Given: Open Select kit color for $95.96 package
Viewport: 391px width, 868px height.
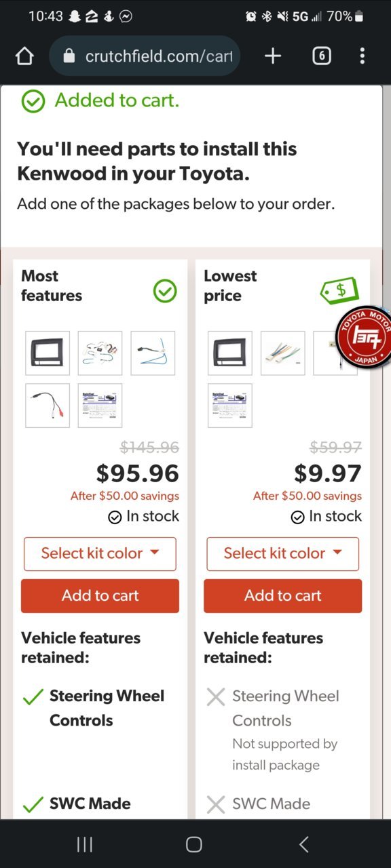Looking at the screenshot, I should click(100, 553).
